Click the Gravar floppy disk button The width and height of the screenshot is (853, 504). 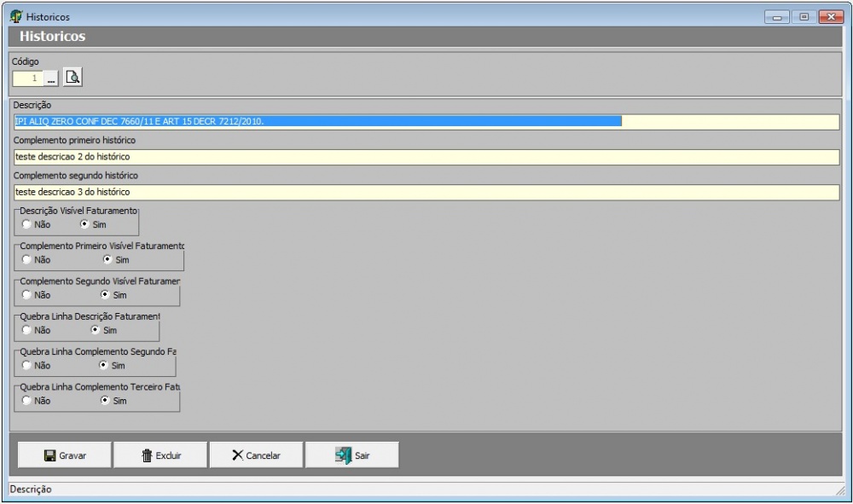(65, 455)
